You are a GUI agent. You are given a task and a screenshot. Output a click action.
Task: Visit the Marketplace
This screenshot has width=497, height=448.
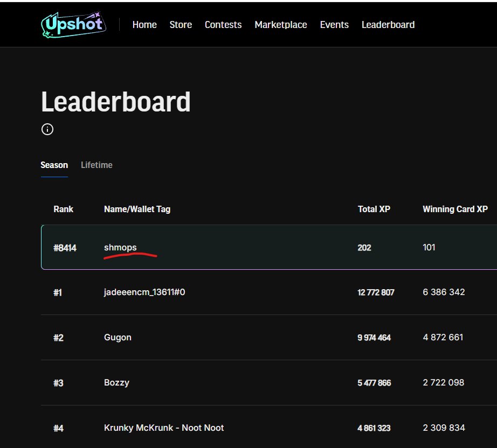coord(281,24)
